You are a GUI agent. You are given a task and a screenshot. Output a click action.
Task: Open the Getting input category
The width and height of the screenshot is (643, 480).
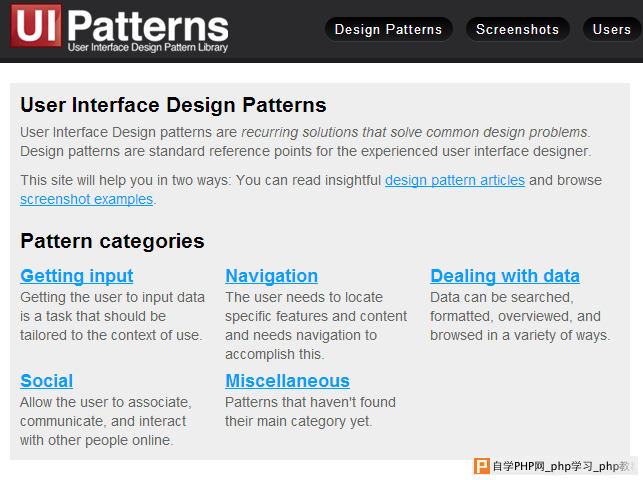[x=77, y=276]
